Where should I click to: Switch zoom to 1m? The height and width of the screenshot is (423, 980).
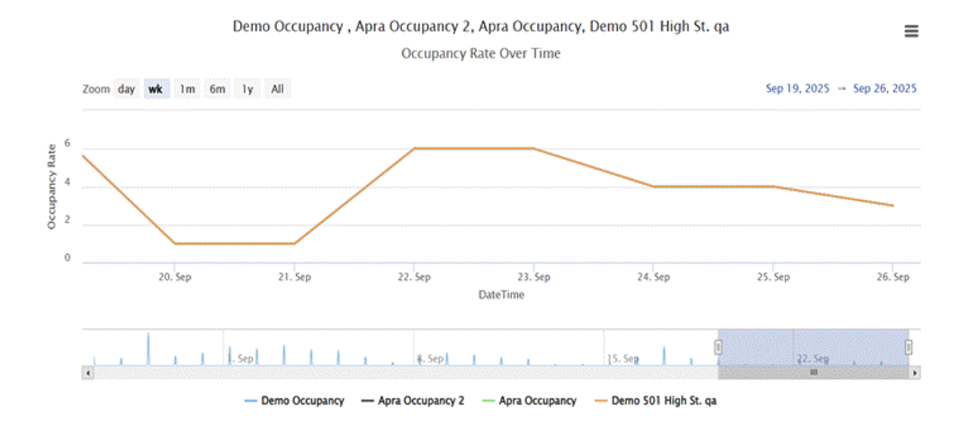tap(186, 89)
